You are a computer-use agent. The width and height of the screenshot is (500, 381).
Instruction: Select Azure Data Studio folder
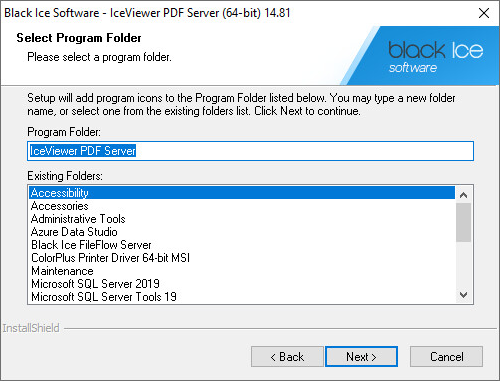[242, 232]
